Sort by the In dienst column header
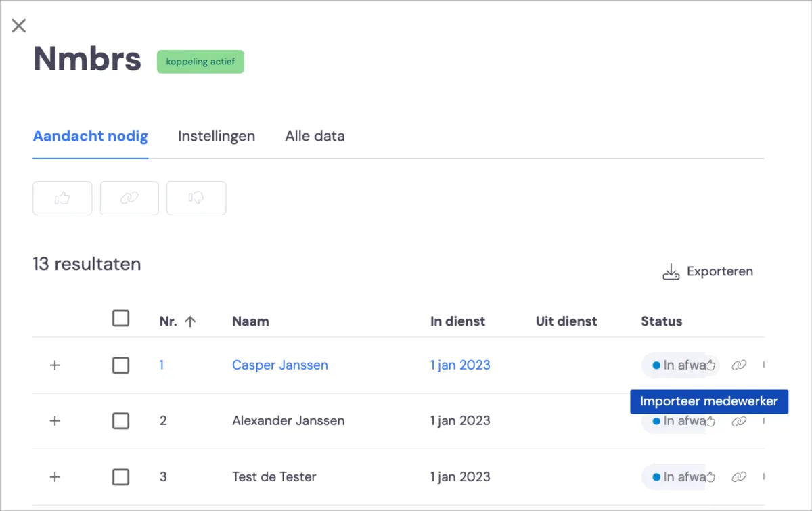Screen dimensions: 812x511 457,321
